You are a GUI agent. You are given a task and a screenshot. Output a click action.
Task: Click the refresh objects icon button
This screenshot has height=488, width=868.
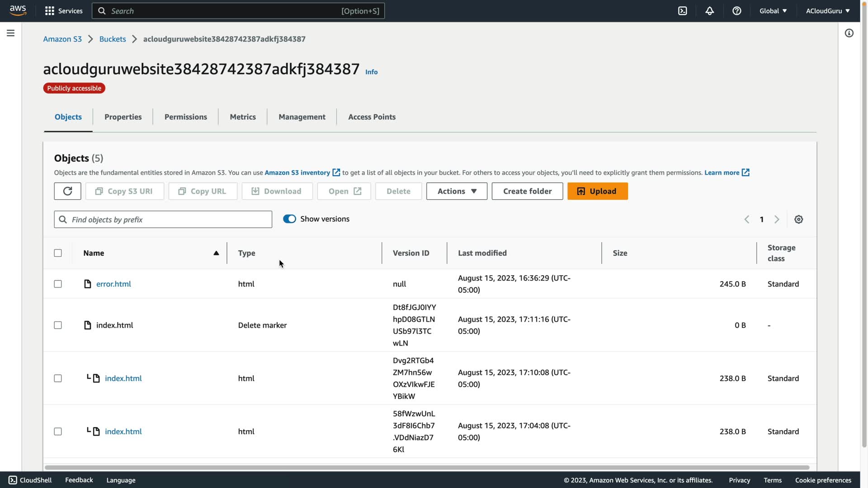point(67,191)
